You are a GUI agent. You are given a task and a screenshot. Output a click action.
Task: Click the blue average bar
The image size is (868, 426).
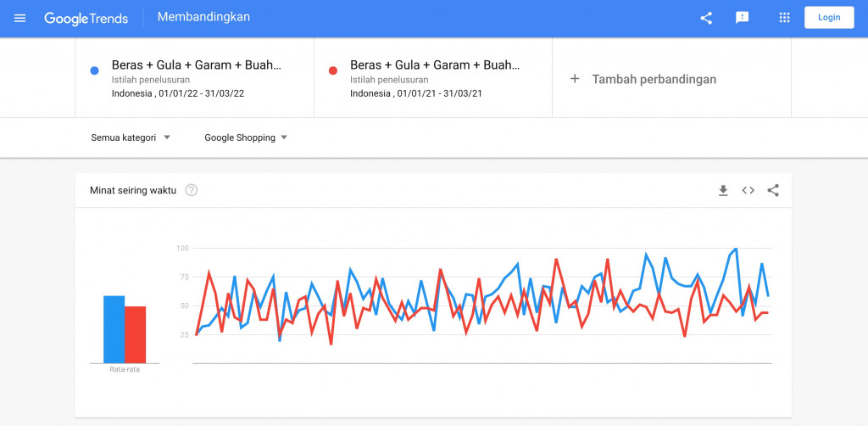114,329
